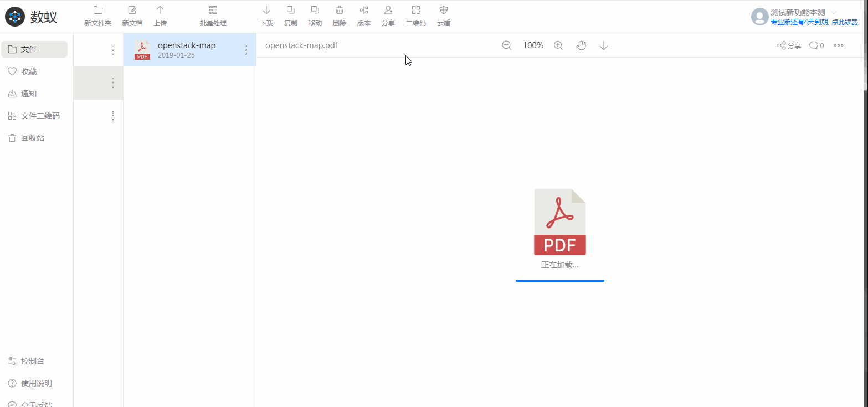The height and width of the screenshot is (407, 868).
Task: Create a new document with 新文档
Action: tap(132, 17)
